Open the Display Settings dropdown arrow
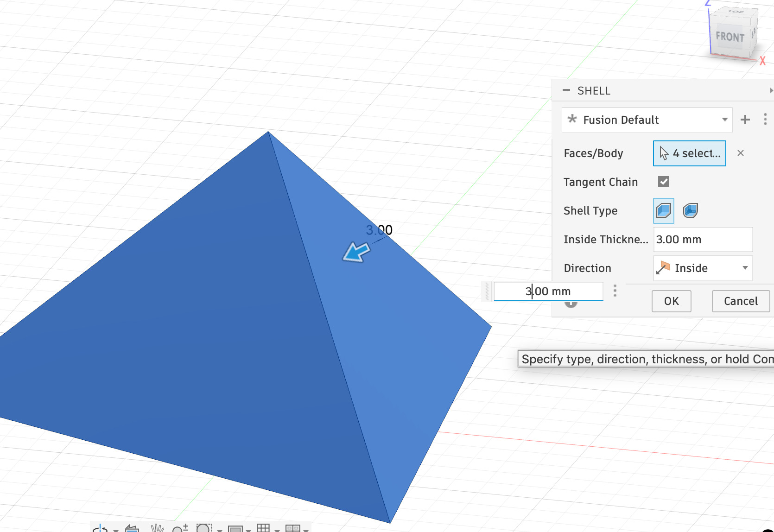The image size is (774, 532). [249, 530]
